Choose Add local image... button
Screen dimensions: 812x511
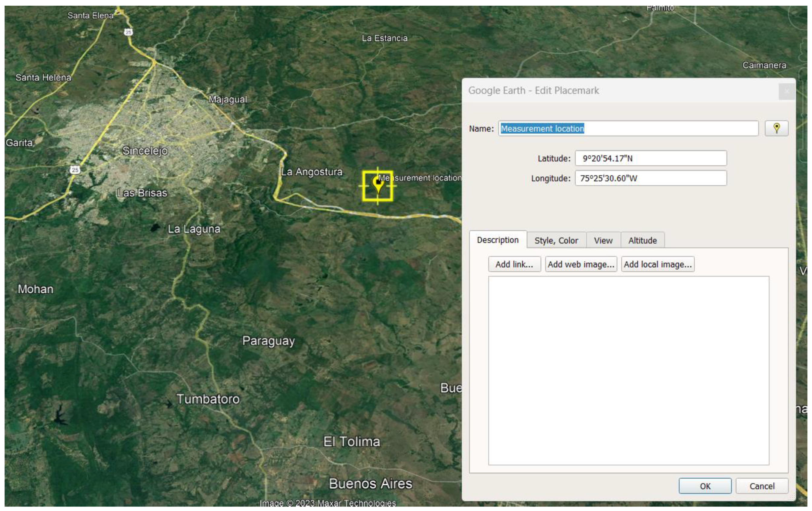pyautogui.click(x=657, y=264)
